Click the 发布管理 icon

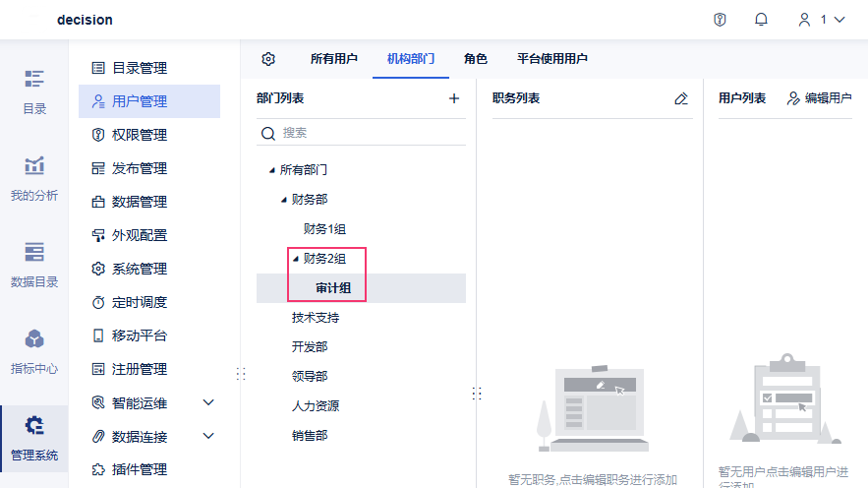pyautogui.click(x=98, y=168)
